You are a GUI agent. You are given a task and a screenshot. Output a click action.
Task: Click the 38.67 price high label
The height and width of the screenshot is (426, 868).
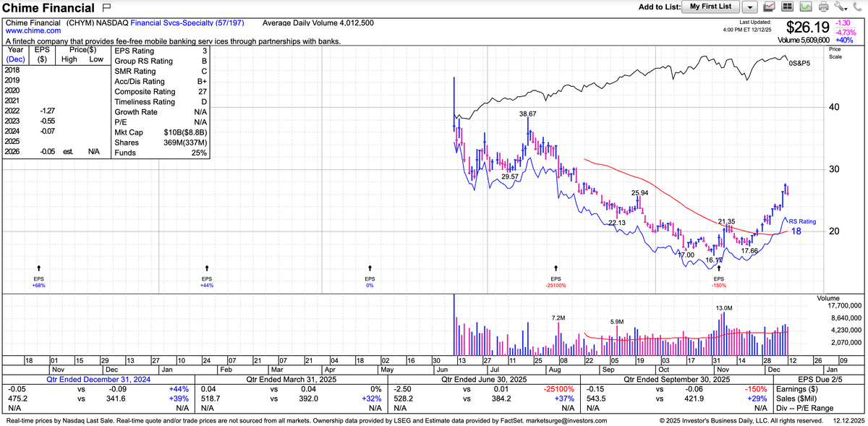point(528,114)
